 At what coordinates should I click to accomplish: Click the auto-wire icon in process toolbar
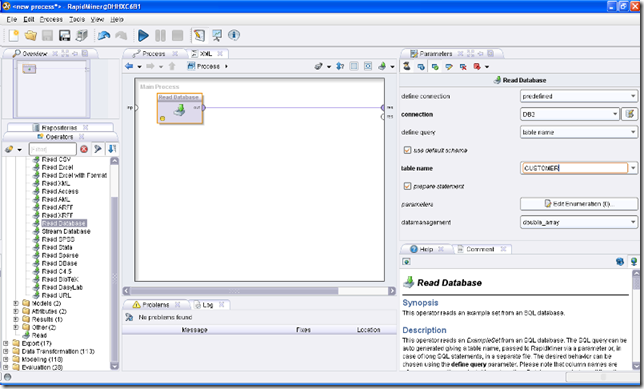(x=318, y=66)
